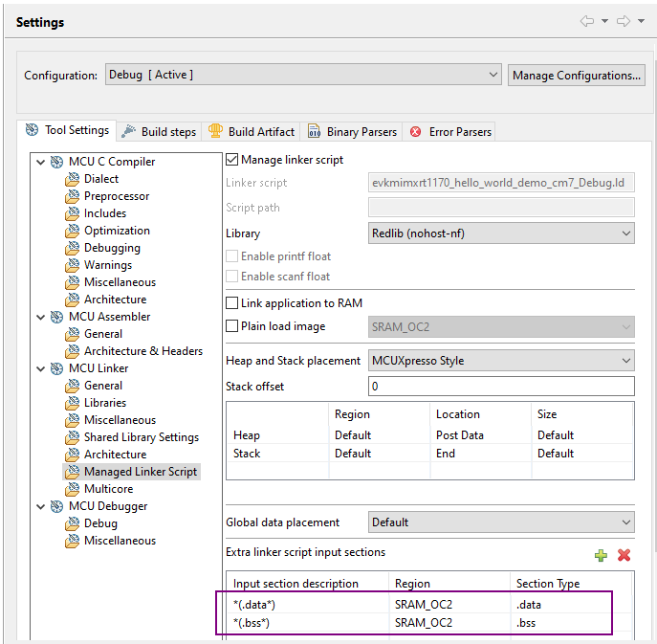
Task: Select Miscellaneous under MCU Debugger
Action: [120, 541]
